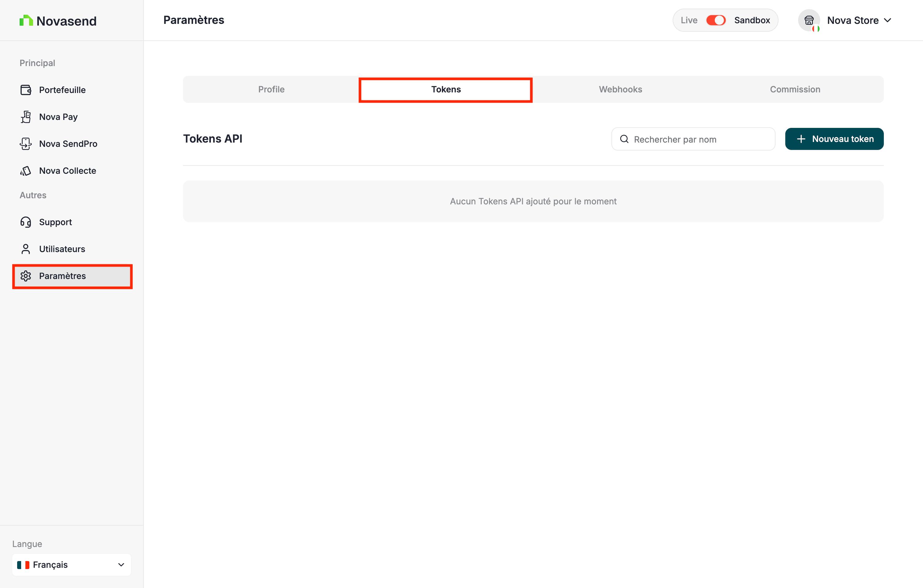Select the Tokens tab
The image size is (923, 588).
tap(446, 89)
